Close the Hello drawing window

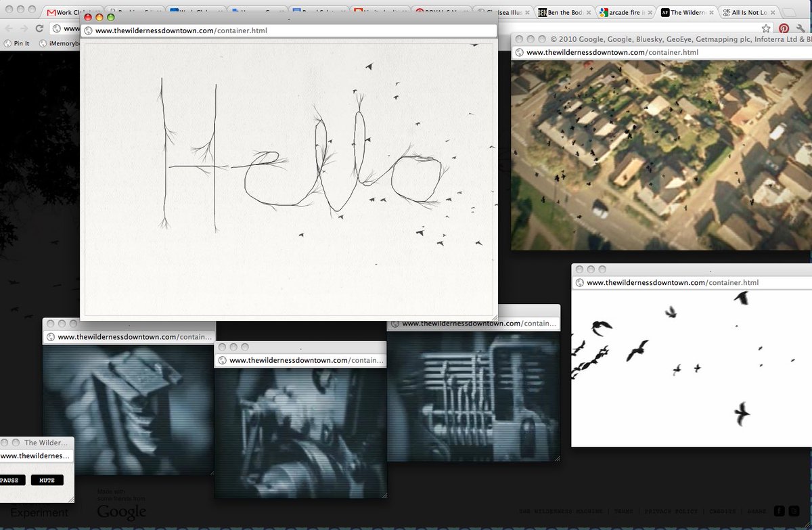[88, 18]
